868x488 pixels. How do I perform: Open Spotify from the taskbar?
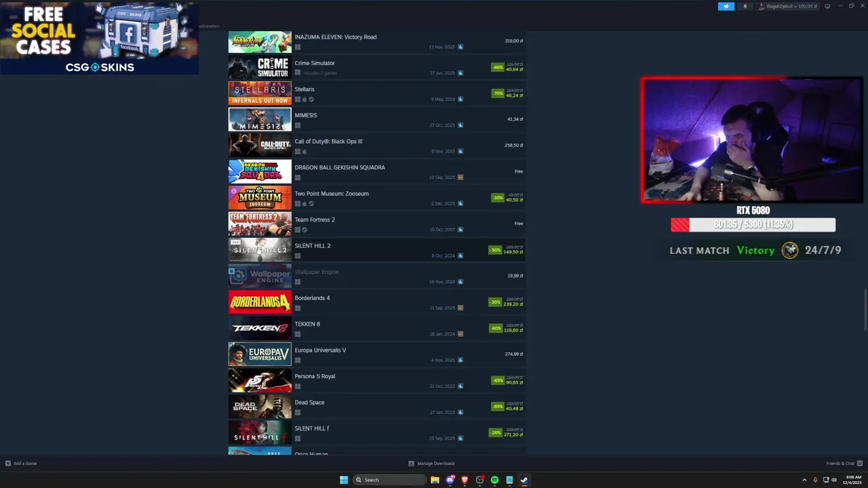(494, 480)
